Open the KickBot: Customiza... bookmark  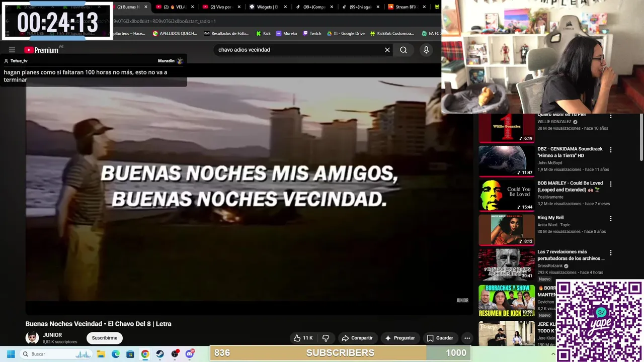click(x=392, y=34)
